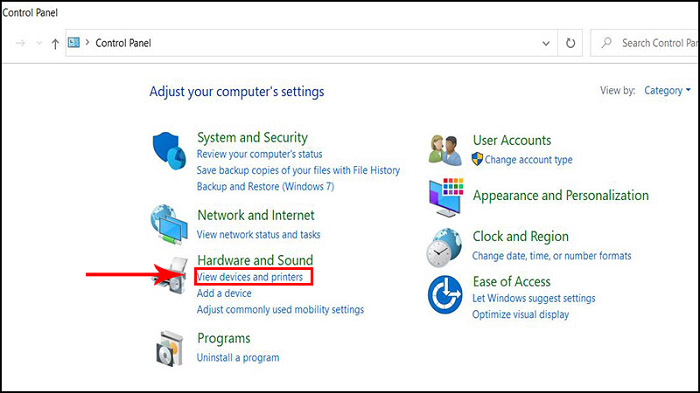Click the Control Panel icon in address bar
The width and height of the screenshot is (700, 393).
(x=74, y=42)
